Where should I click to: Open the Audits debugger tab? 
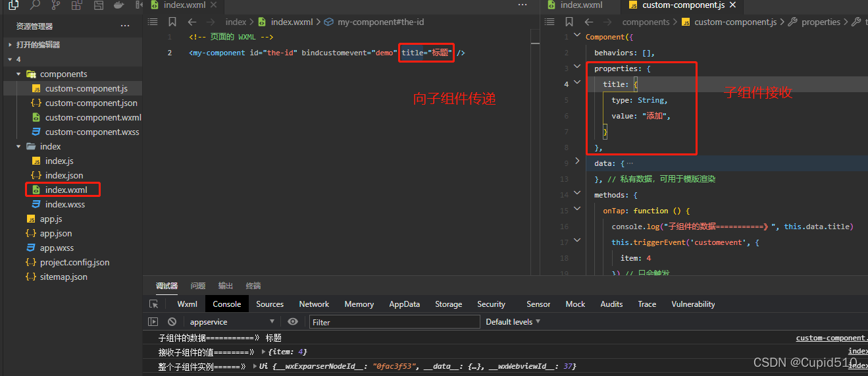coord(611,304)
